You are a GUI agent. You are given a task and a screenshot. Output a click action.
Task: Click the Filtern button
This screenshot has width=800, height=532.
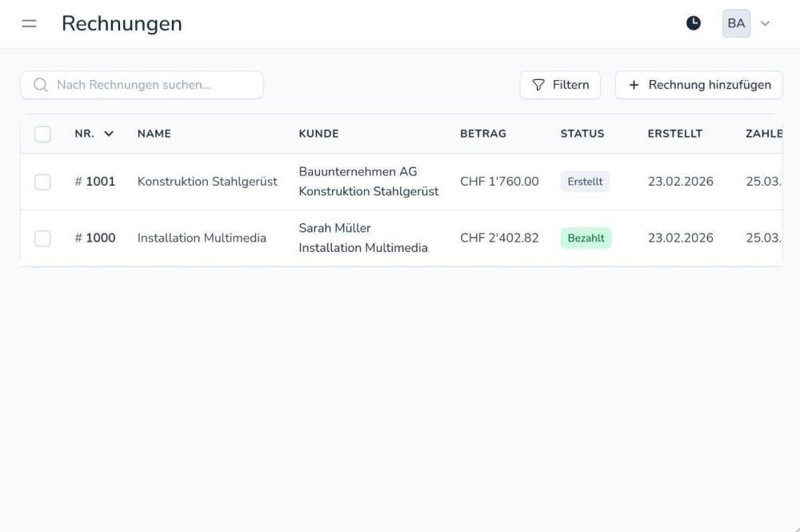click(x=560, y=84)
